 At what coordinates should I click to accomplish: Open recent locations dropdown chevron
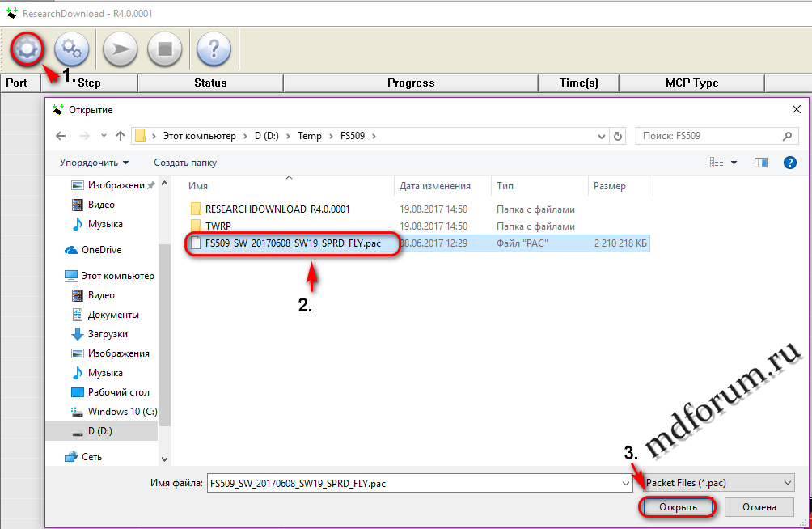coord(104,136)
